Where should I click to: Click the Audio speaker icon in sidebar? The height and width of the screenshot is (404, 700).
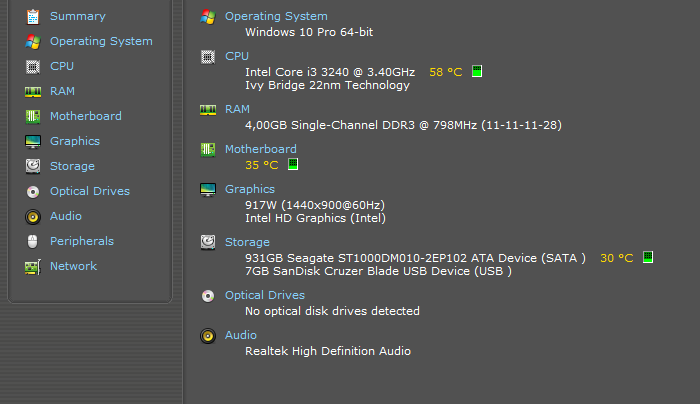point(33,217)
